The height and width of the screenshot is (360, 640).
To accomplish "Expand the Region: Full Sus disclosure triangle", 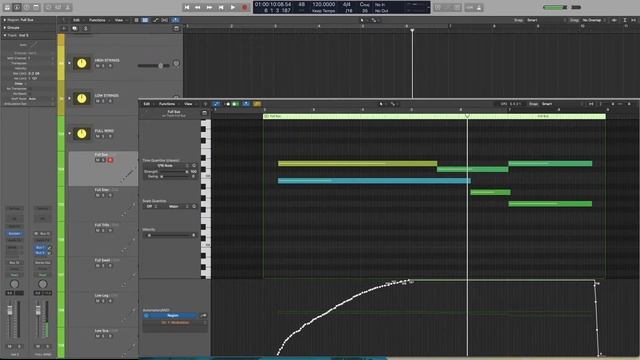I will pyautogui.click(x=4, y=20).
